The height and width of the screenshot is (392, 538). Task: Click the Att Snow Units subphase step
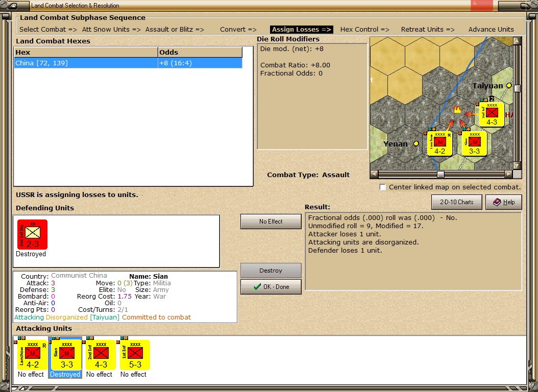coord(111,30)
